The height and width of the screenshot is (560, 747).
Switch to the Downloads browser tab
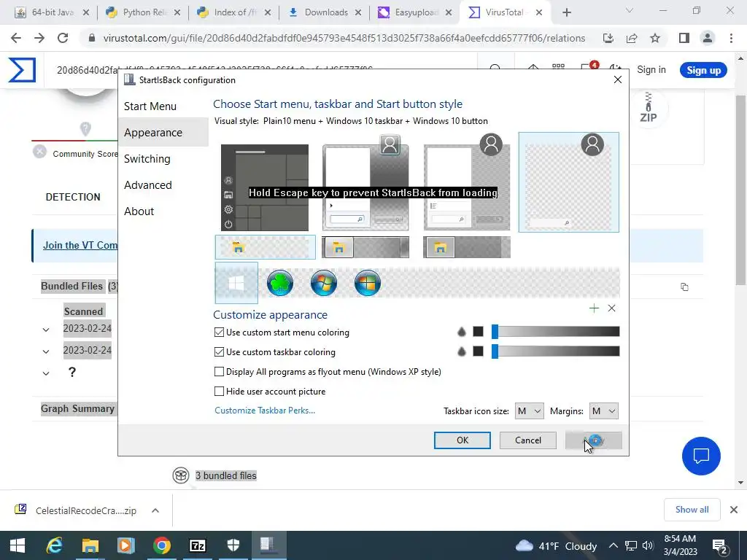click(325, 12)
